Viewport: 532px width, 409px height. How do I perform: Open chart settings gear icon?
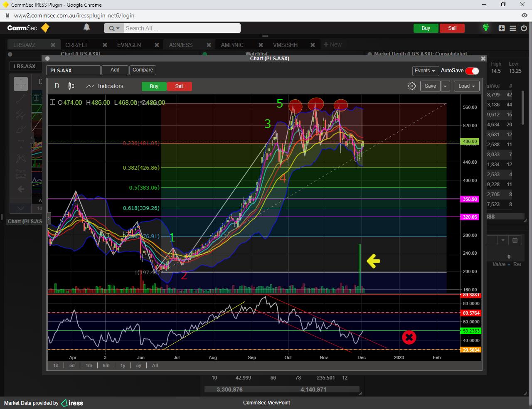coord(411,86)
